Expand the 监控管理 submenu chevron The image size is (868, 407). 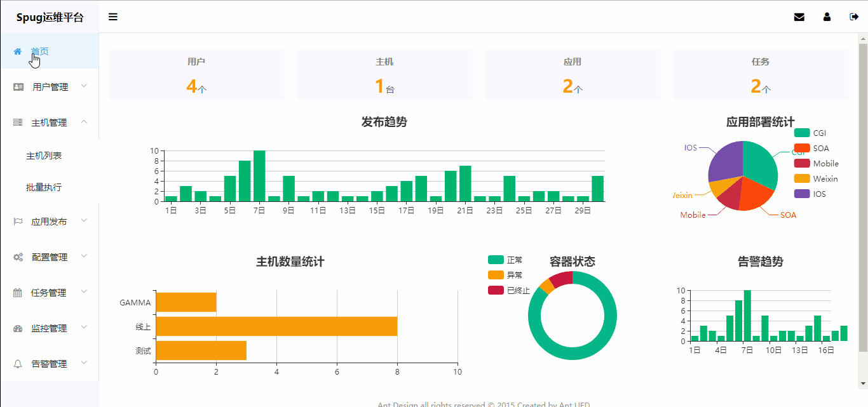[85, 327]
